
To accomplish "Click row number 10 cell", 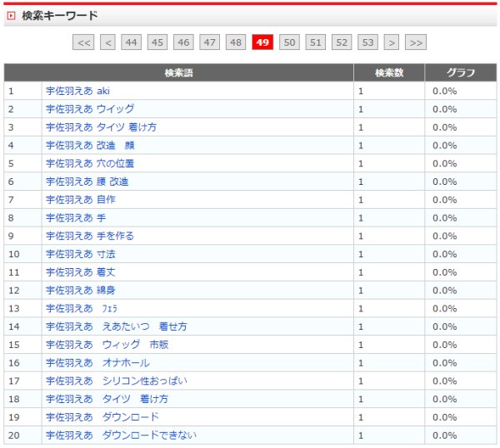I will click(x=22, y=254).
